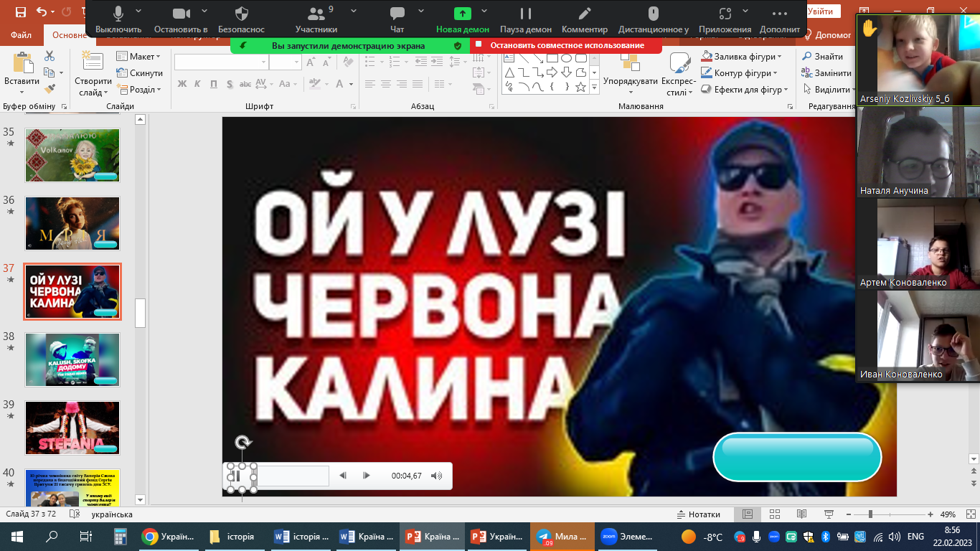The width and height of the screenshot is (980, 551).
Task: Toggle strikethrough abc formatting
Action: 245,84
